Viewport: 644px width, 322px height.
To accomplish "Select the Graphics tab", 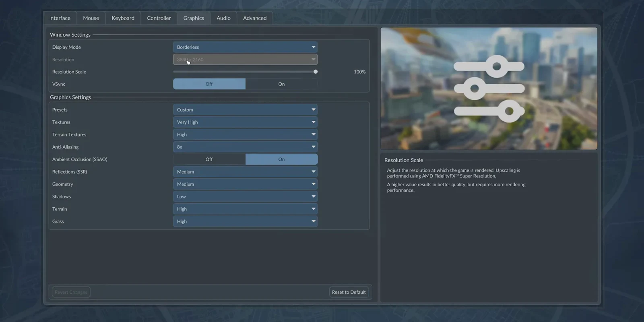I will tap(194, 18).
